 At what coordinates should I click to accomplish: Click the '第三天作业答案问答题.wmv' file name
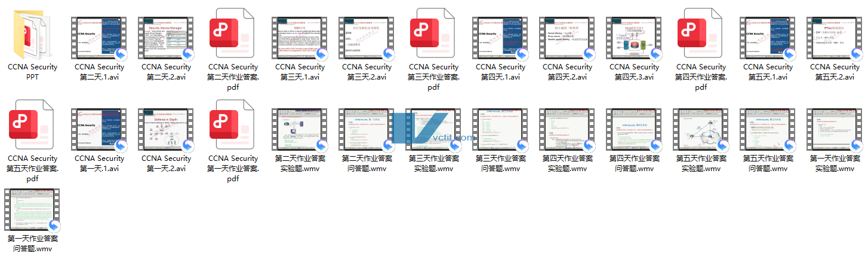(x=501, y=163)
